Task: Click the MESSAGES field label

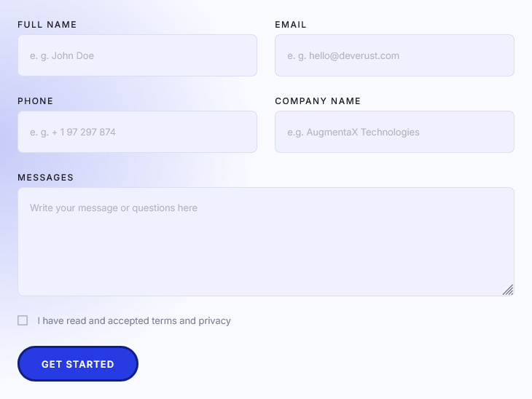Action: (x=46, y=178)
